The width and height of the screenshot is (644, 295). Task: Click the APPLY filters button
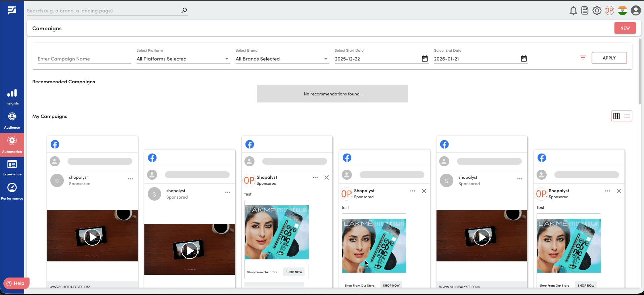(x=609, y=58)
